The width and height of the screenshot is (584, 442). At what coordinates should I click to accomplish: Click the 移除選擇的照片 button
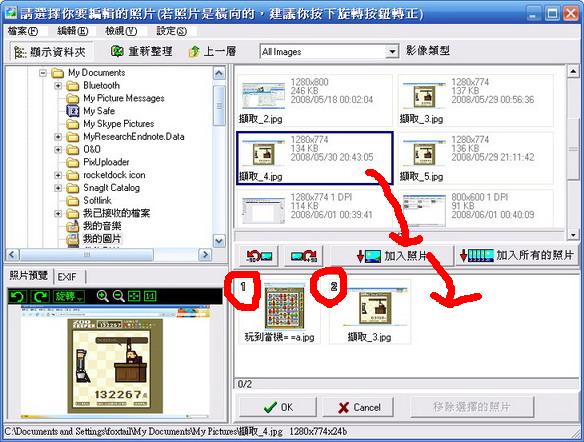click(472, 407)
